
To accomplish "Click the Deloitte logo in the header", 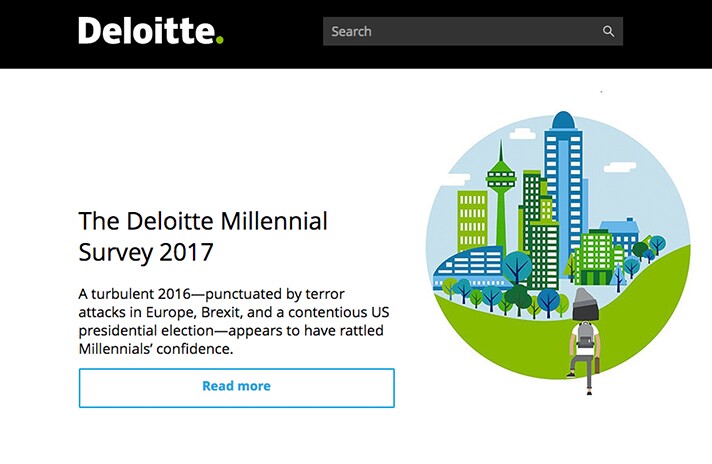I will click(x=151, y=31).
